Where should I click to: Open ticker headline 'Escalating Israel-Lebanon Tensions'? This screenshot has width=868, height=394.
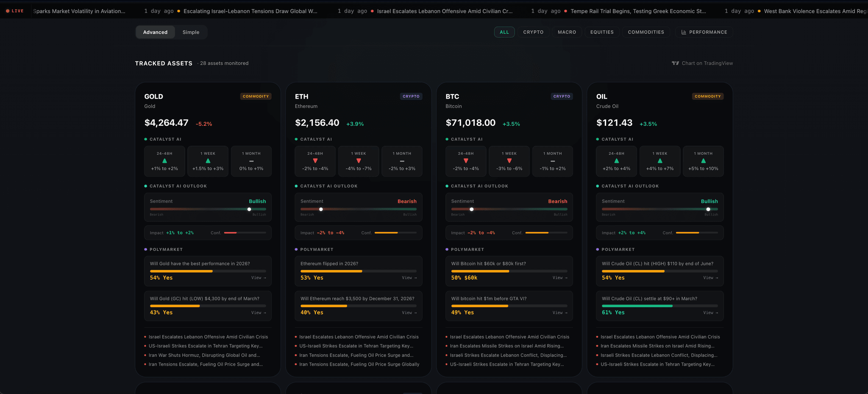(250, 11)
